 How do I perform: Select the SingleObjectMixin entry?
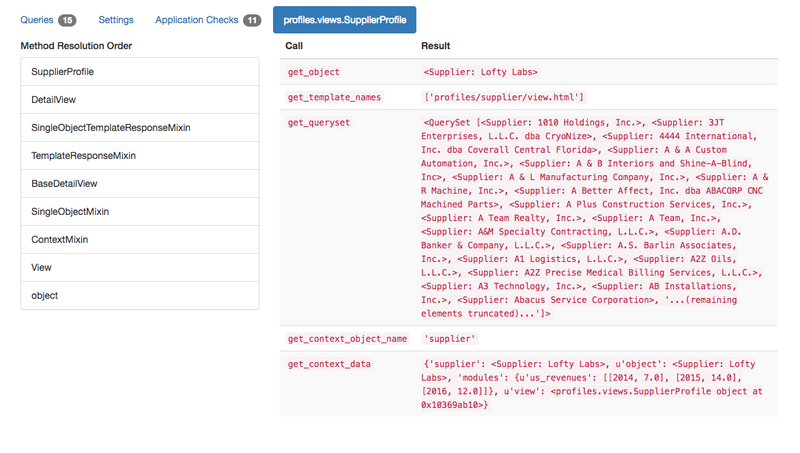pyautogui.click(x=139, y=212)
